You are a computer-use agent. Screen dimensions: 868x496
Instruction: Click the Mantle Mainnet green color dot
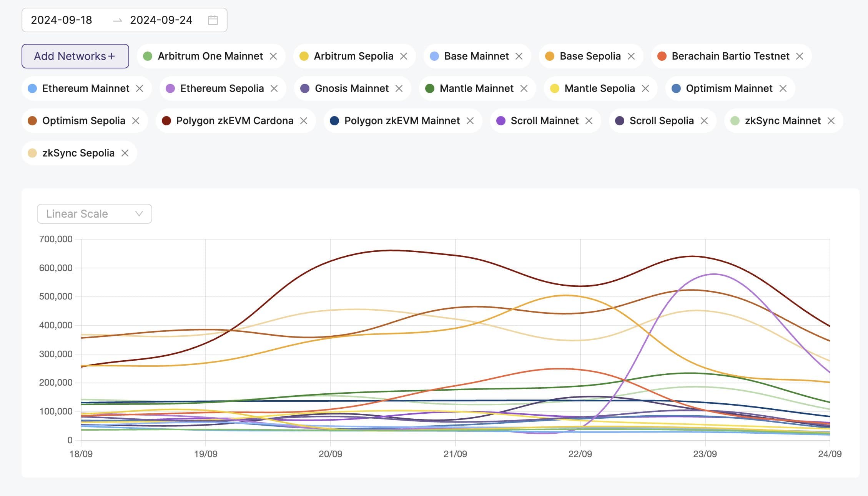pyautogui.click(x=430, y=88)
